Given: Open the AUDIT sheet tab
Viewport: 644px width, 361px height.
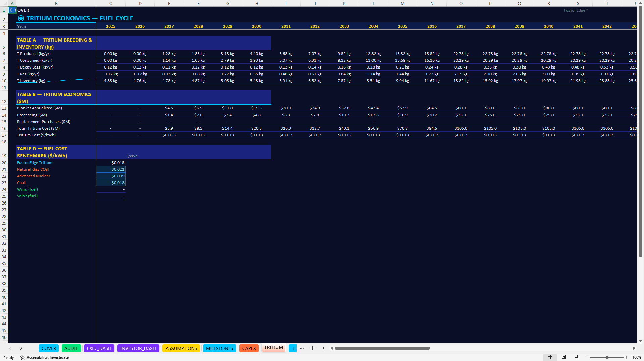Looking at the screenshot, I should tap(71, 348).
